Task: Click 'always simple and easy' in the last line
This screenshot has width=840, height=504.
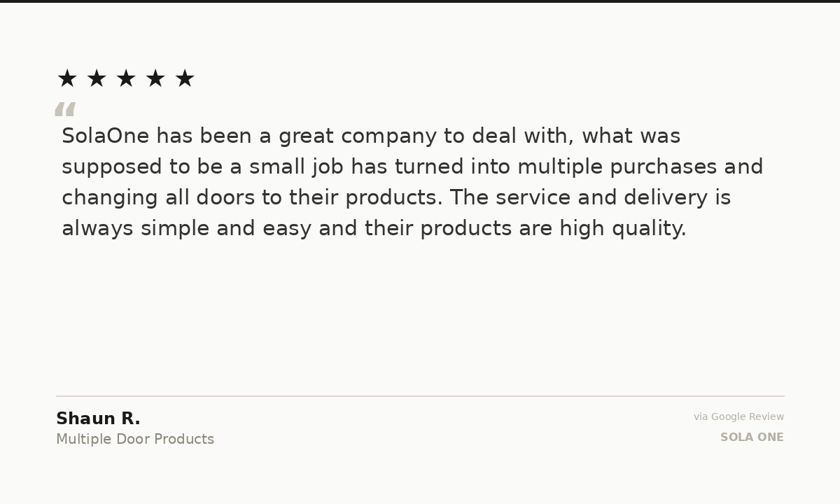Action: tap(186, 229)
